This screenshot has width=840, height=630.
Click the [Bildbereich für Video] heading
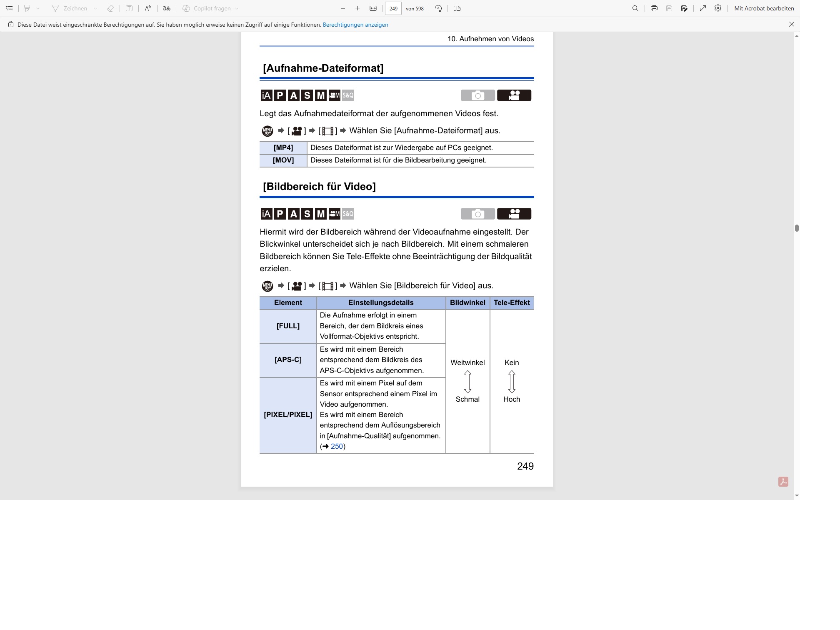[320, 186]
